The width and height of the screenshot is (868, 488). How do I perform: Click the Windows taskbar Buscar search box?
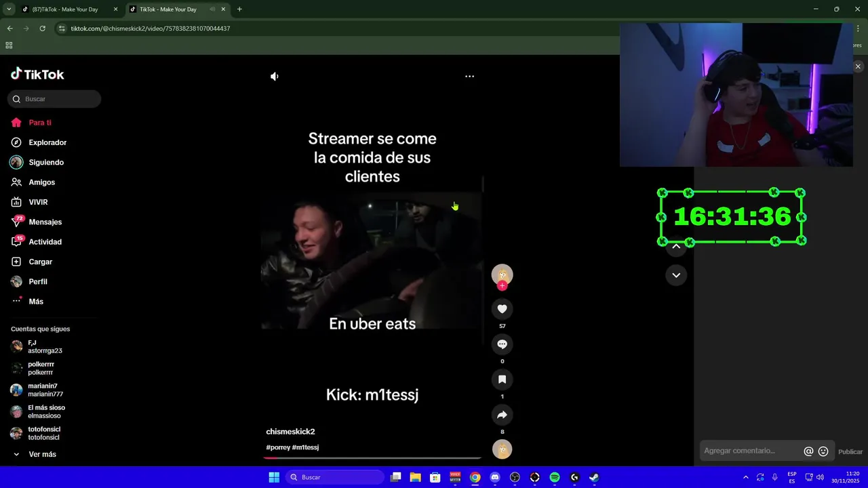coord(334,477)
